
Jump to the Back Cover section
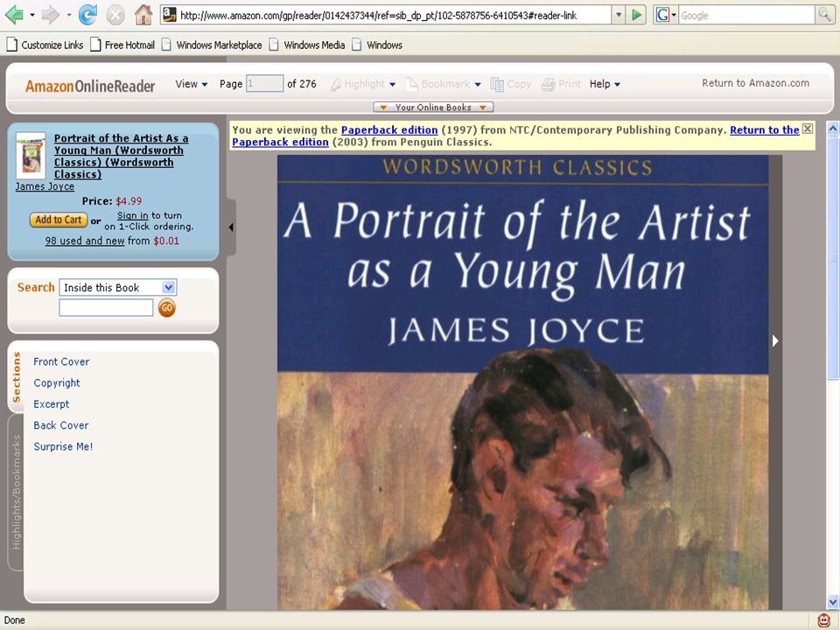pos(61,425)
